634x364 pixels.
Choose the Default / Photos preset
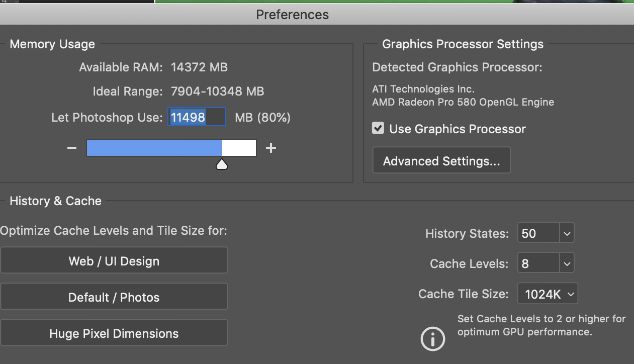(x=114, y=297)
